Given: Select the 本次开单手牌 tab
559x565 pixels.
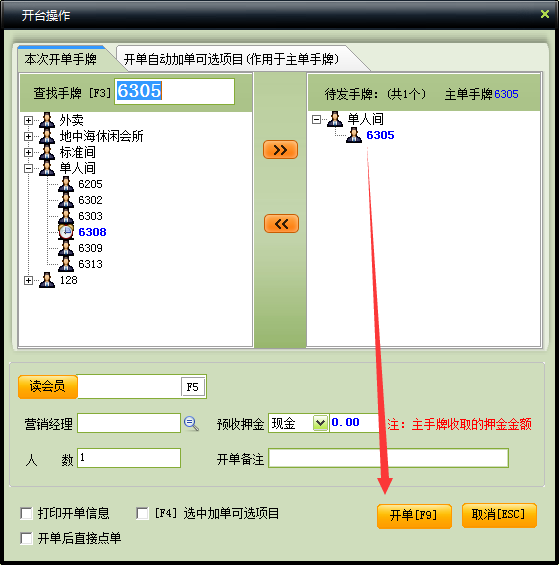Looking at the screenshot, I should (61, 59).
